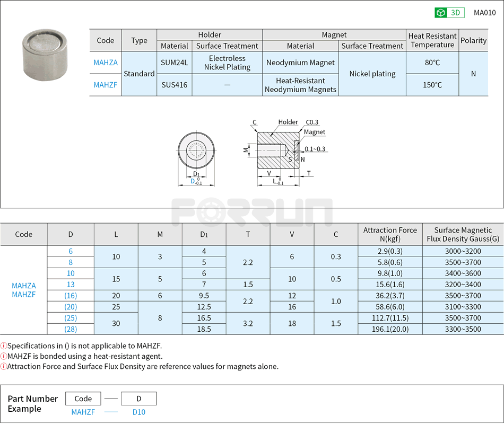Click D10 in the part number example
504x425 pixels.
(138, 412)
